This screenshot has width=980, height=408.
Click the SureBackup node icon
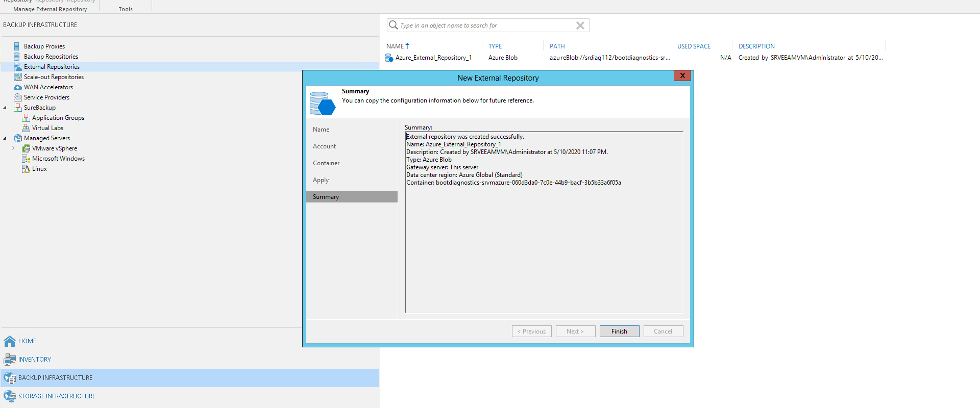(x=17, y=108)
